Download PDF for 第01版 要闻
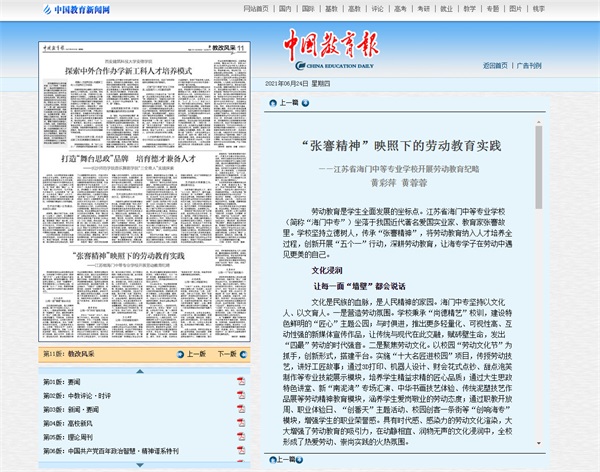The image size is (600, 472). point(240,381)
